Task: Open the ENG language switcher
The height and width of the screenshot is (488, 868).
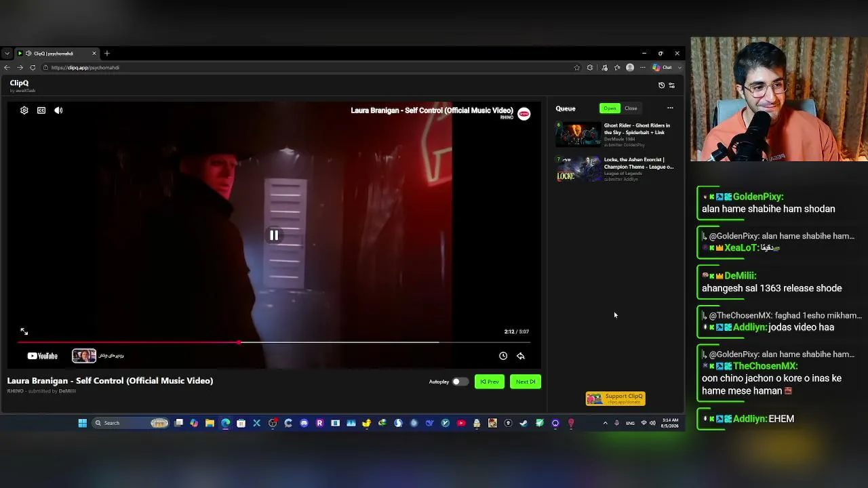Action: click(x=630, y=423)
